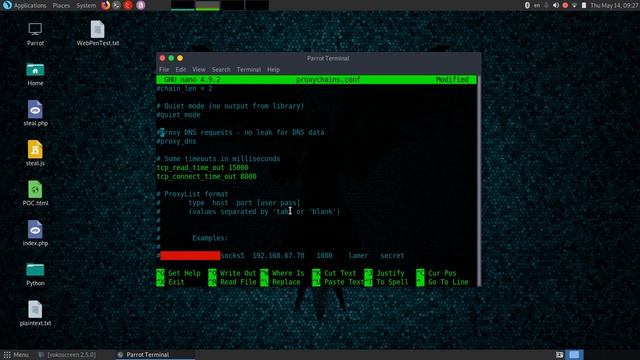Viewport: 640px width, 360px height.
Task: Click the 'proxychains.conf' filename in nano header
Action: tap(328, 80)
